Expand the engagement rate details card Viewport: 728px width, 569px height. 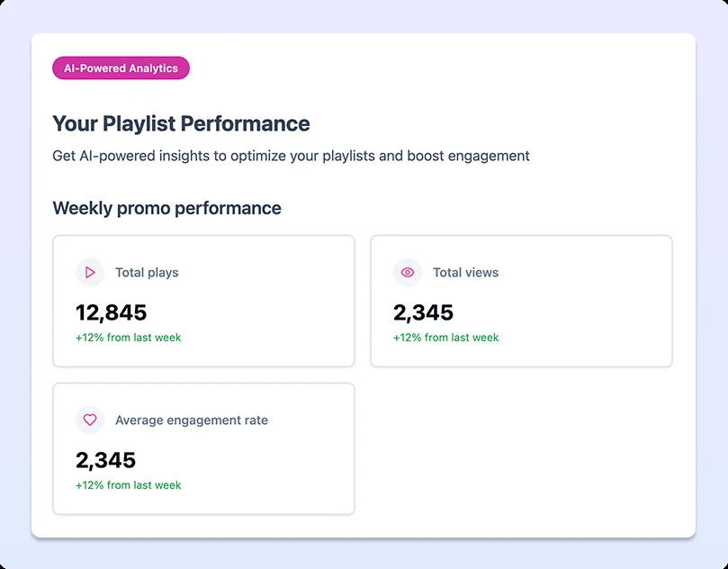coord(203,448)
